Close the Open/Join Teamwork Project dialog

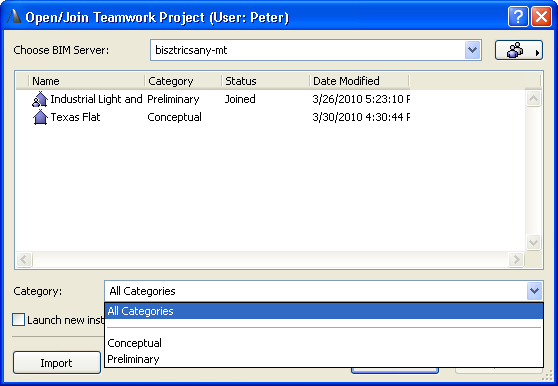[x=541, y=17]
